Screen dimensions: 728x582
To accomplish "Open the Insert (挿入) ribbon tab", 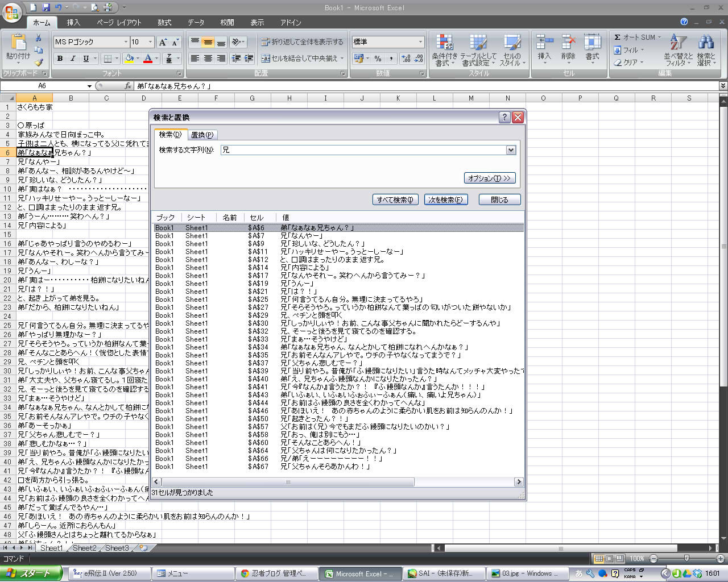I will 73,23.
